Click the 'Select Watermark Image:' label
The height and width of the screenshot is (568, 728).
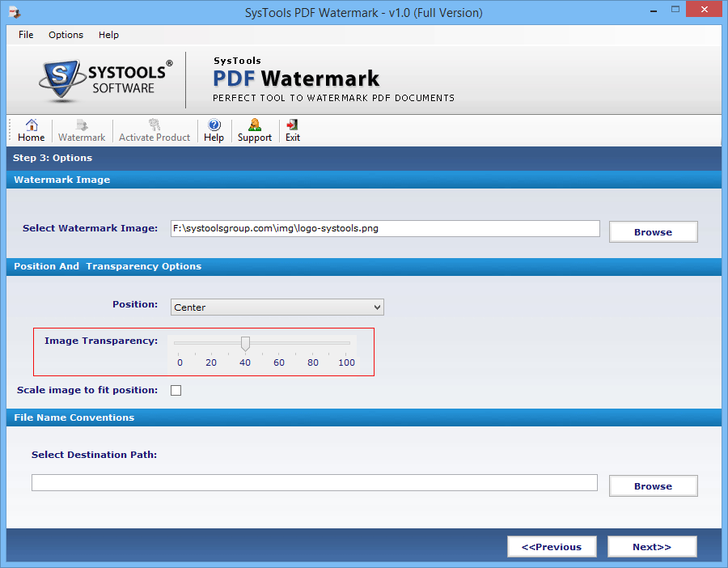[90, 228]
